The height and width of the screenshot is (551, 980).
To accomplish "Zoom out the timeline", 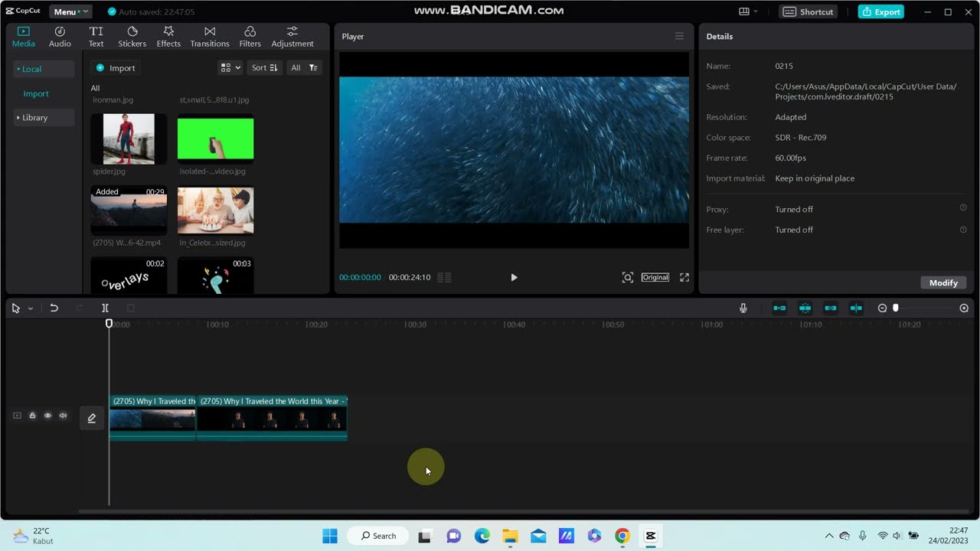I will pyautogui.click(x=882, y=308).
